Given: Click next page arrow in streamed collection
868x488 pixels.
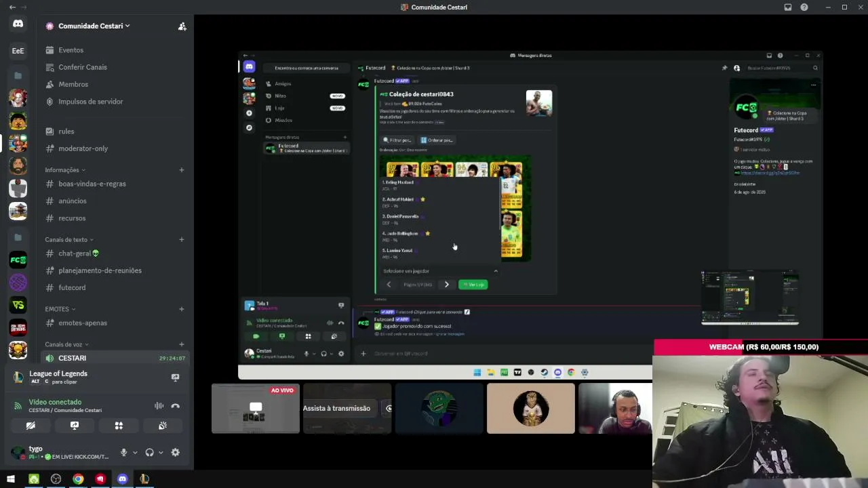Looking at the screenshot, I should coord(446,285).
